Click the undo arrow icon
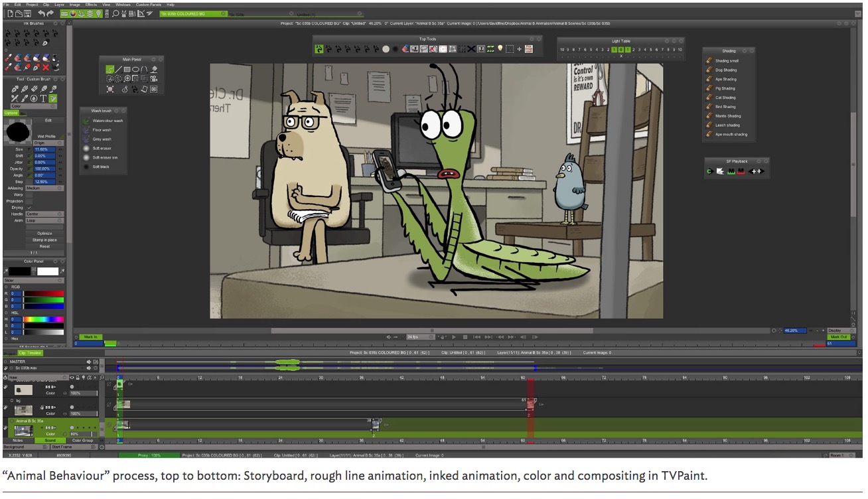Viewport: 868px width, 499px height. (x=41, y=13)
